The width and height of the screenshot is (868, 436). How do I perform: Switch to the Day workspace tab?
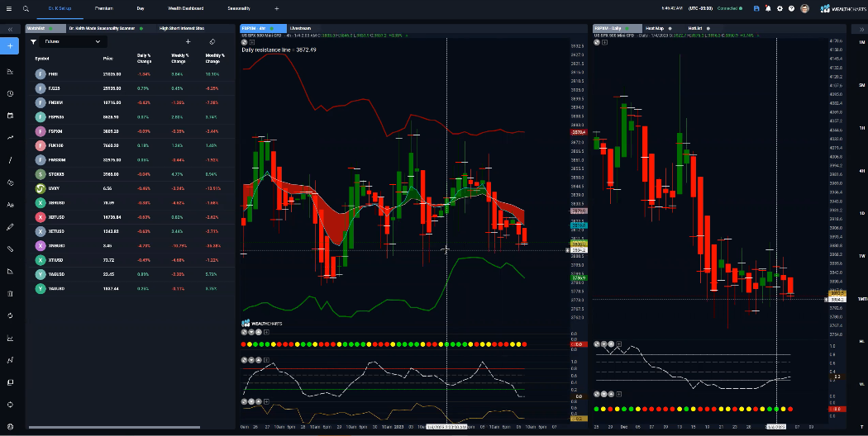pos(141,9)
